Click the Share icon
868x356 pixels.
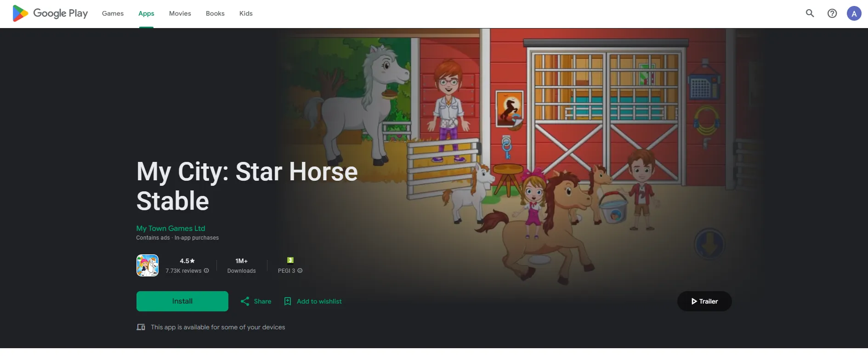click(x=245, y=301)
